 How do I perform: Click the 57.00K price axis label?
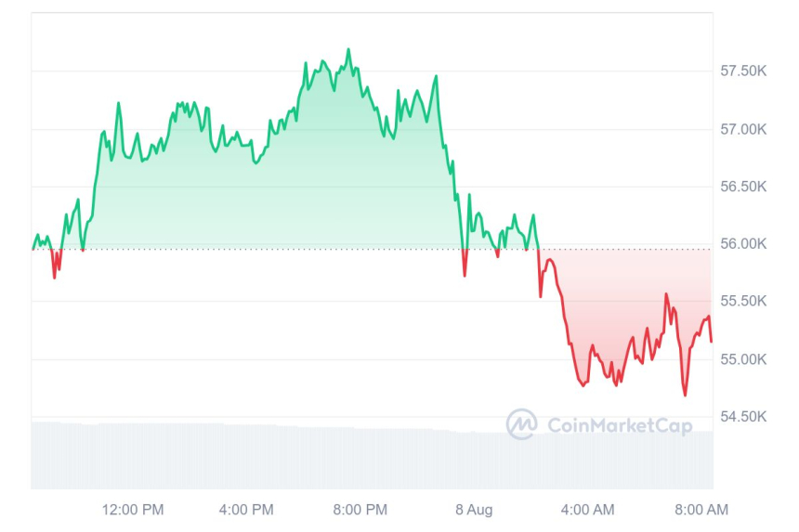click(x=743, y=129)
